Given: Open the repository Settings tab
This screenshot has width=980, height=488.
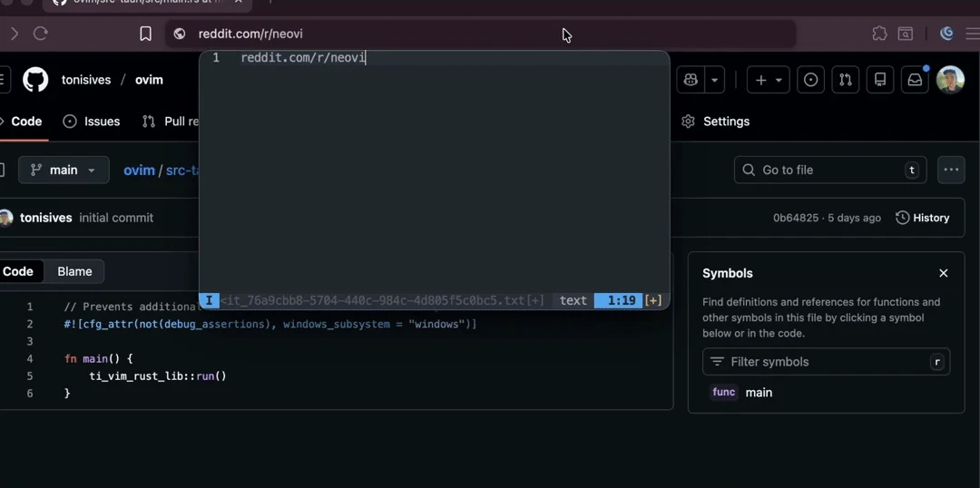Looking at the screenshot, I should [x=716, y=122].
